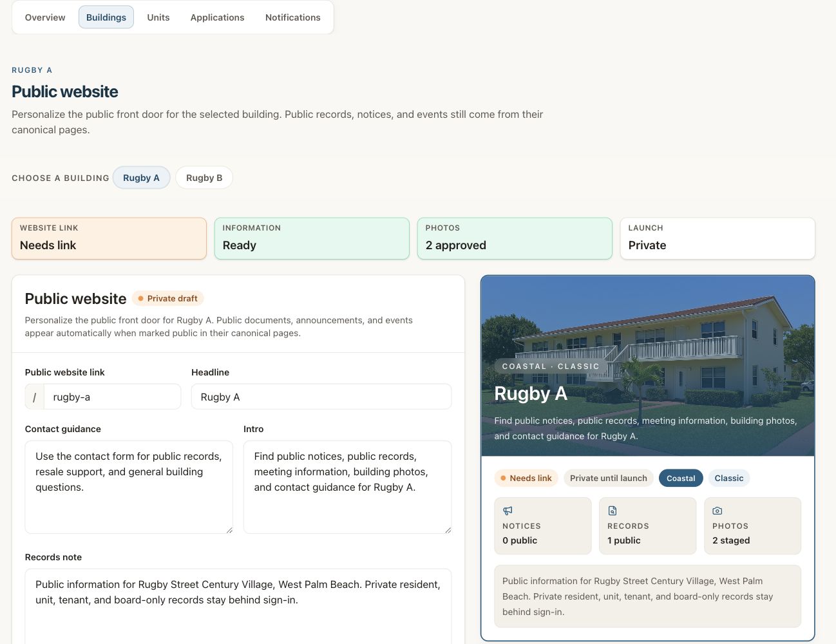Click the 'COASTAL · CLASSIC' label on photo

(551, 366)
